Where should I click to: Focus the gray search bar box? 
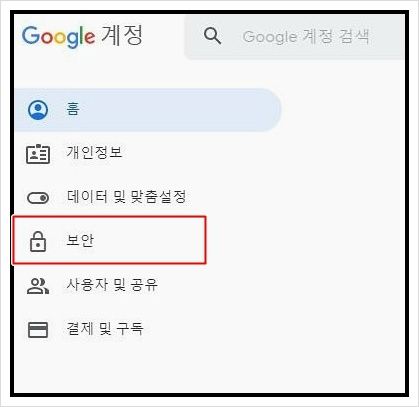(x=295, y=37)
